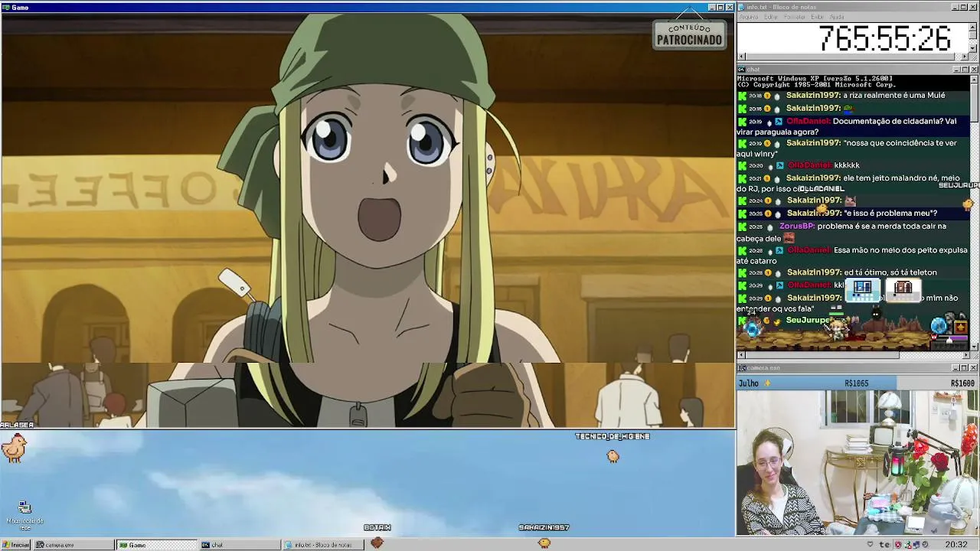The width and height of the screenshot is (980, 551).
Task: Open the Formatar menu in Bloco de notas
Action: (x=795, y=17)
